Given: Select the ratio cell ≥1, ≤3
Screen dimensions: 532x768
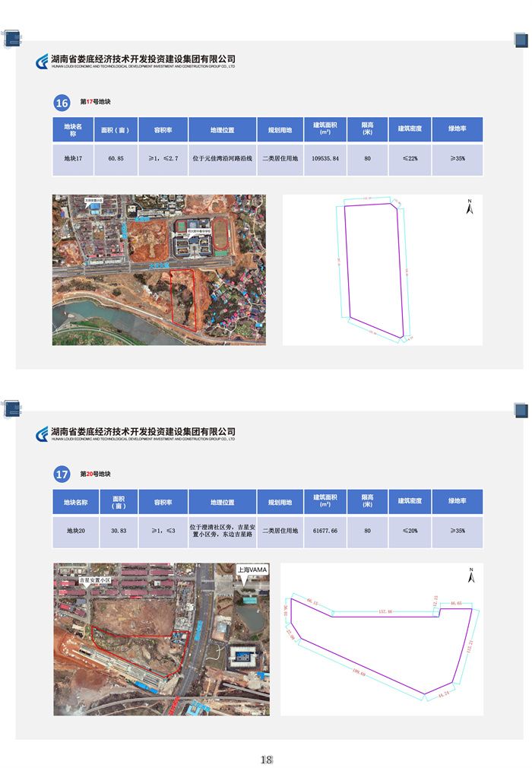Looking at the screenshot, I should click(163, 531).
